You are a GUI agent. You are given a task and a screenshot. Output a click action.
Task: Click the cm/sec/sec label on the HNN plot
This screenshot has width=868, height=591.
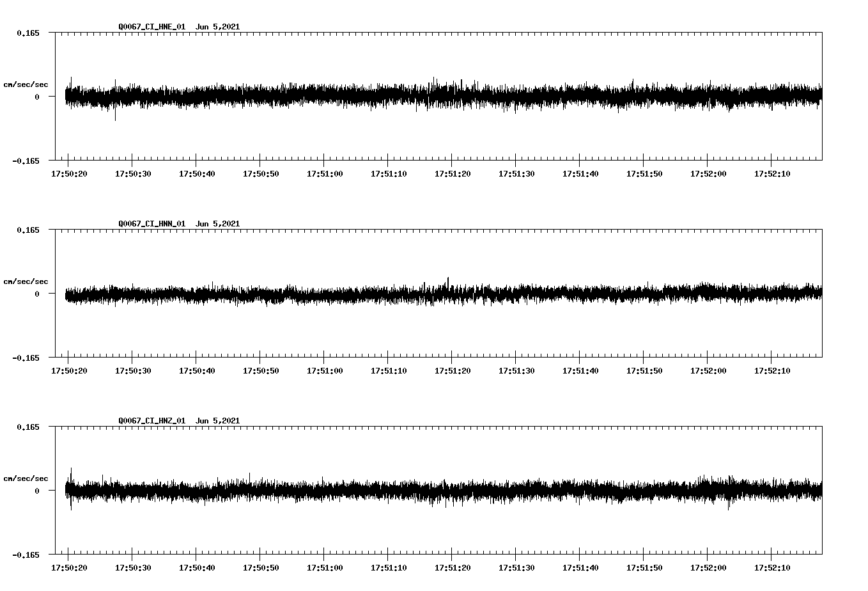tap(26, 281)
